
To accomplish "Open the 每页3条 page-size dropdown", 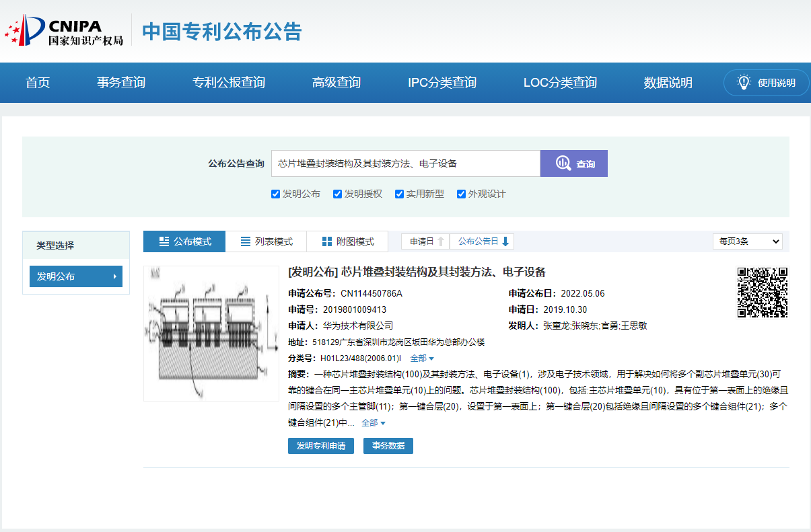I will point(747,241).
